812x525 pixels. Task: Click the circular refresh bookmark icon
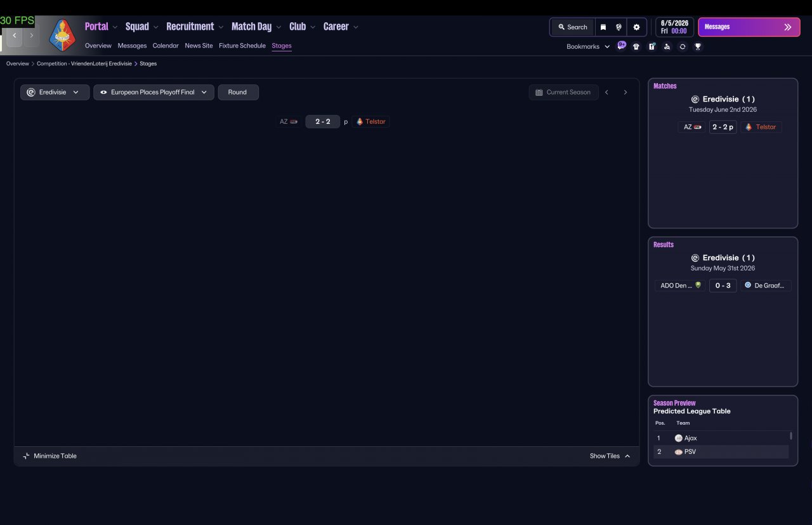click(683, 46)
